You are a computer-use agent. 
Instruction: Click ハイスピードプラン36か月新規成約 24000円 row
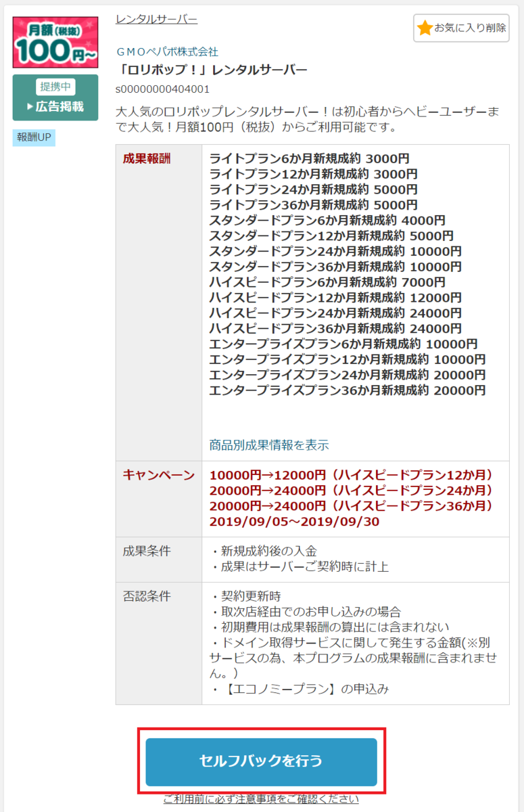pyautogui.click(x=335, y=329)
